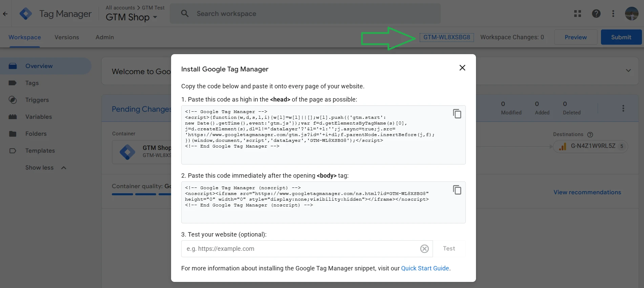Image resolution: width=644 pixels, height=288 pixels.
Task: Switch to the Admin tab
Action: pos(105,37)
